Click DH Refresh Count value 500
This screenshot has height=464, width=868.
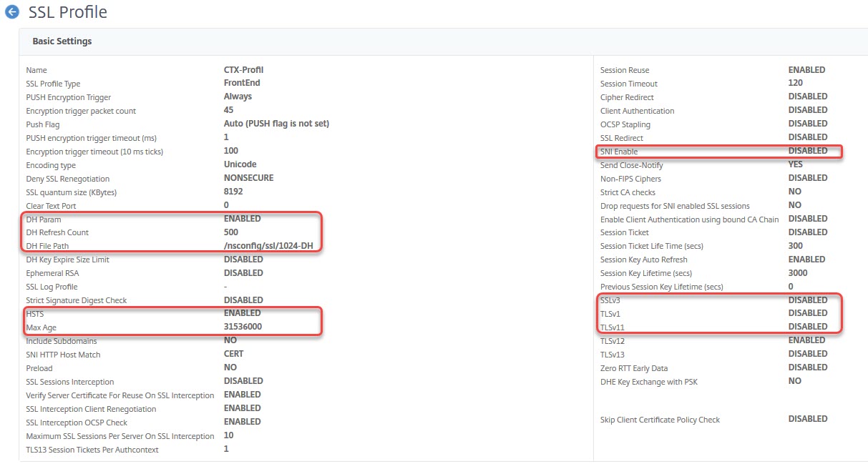[231, 232]
